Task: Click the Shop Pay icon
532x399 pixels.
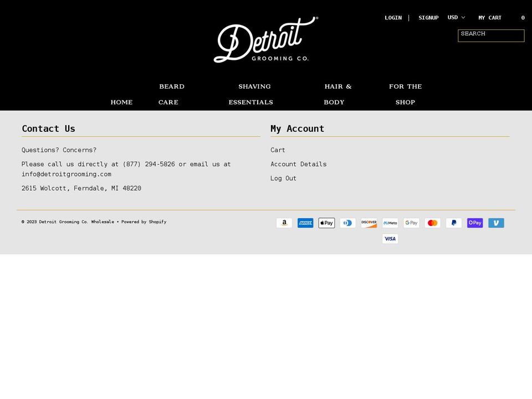Action: point(475,223)
